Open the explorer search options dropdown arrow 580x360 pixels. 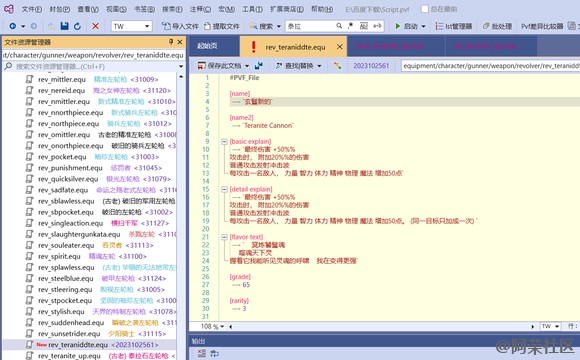pos(181,67)
